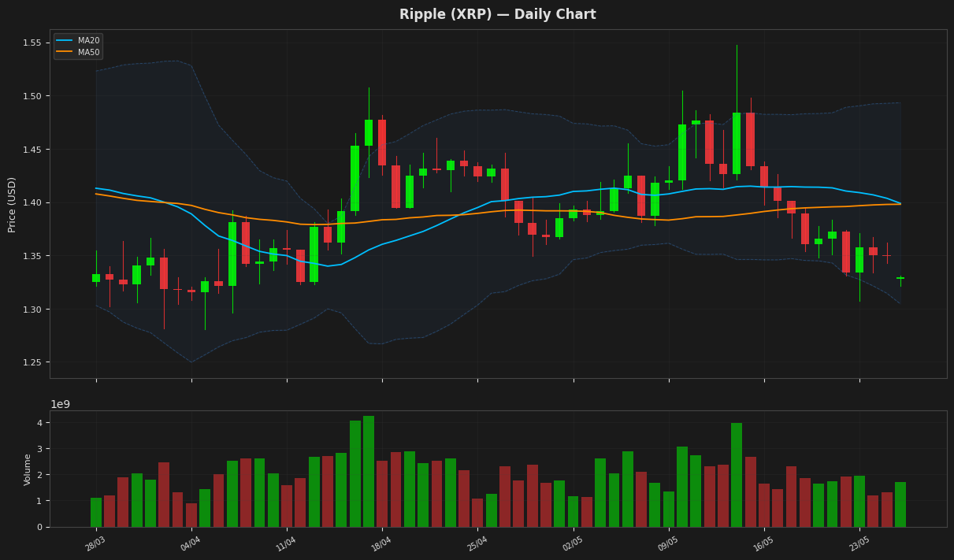The height and width of the screenshot is (560, 954).
Task: Click the 02/05 date label
Action: pyautogui.click(x=573, y=544)
